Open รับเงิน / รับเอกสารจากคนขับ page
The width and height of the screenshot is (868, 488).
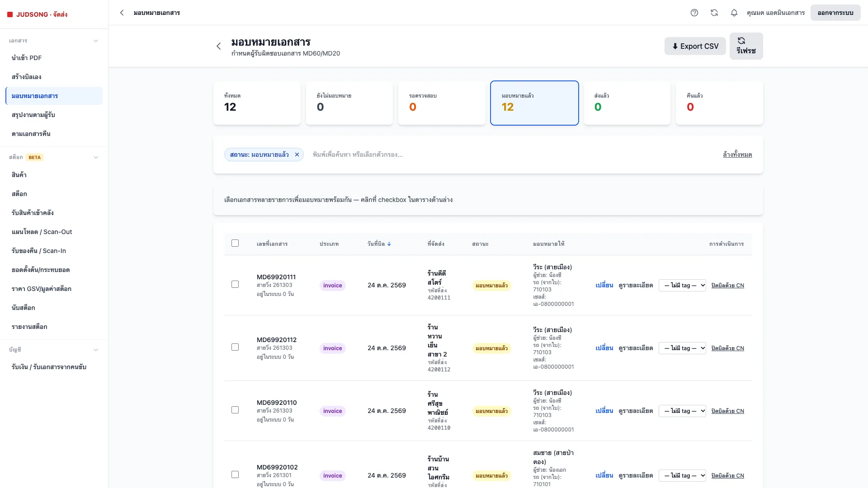click(54, 367)
